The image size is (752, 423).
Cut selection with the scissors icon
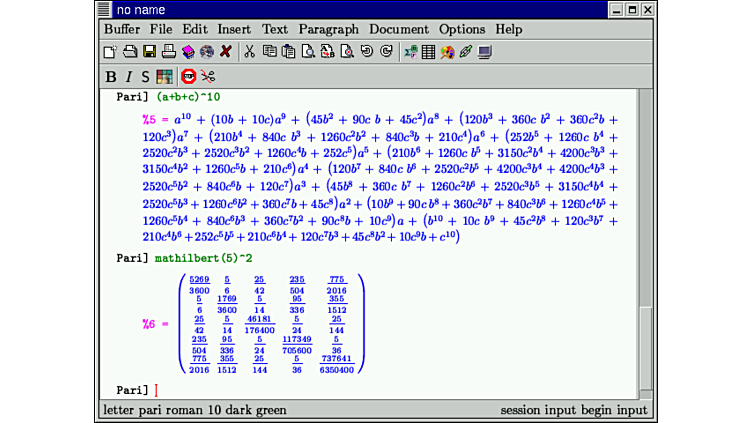(x=250, y=52)
